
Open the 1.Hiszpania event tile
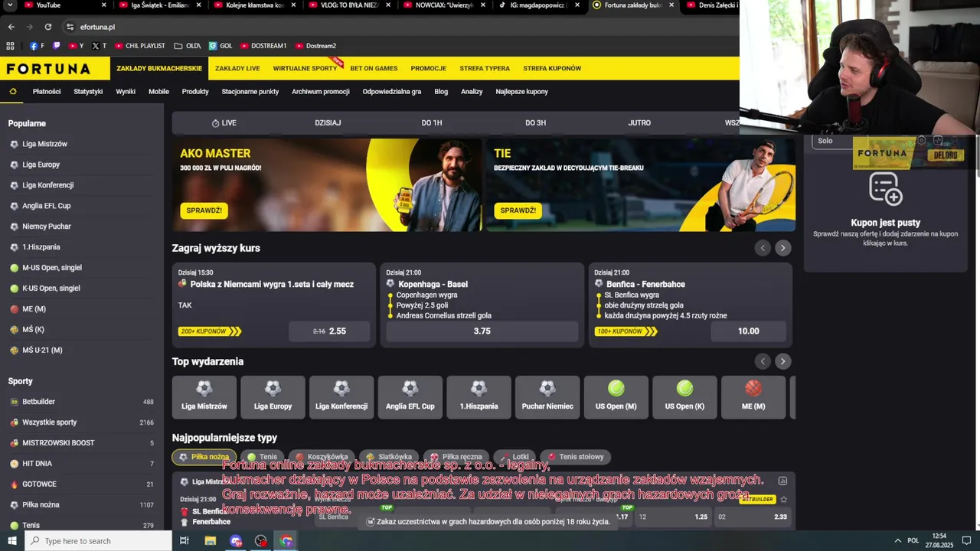[x=479, y=397]
